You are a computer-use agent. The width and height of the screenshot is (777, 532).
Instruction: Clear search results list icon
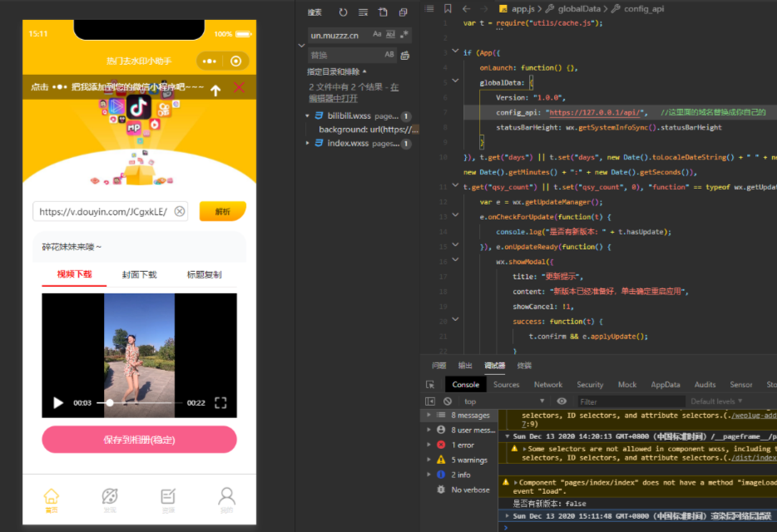(364, 12)
